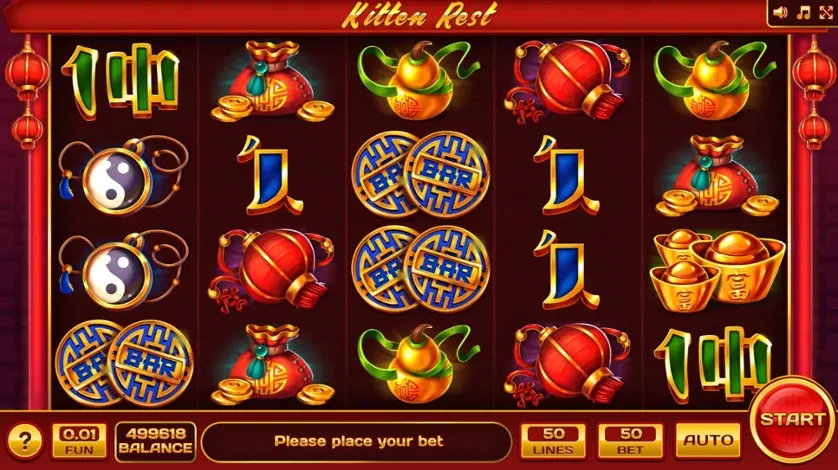Viewport: 838px width, 470px height.
Task: Click the BAR coins symbol on the first reel
Action: point(124,363)
